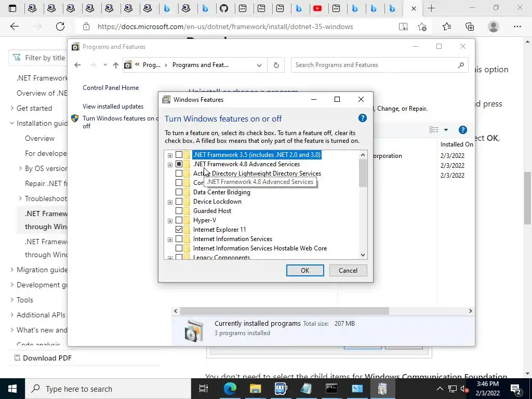
Task: Click the Edge profile avatar
Action: coord(494,26)
